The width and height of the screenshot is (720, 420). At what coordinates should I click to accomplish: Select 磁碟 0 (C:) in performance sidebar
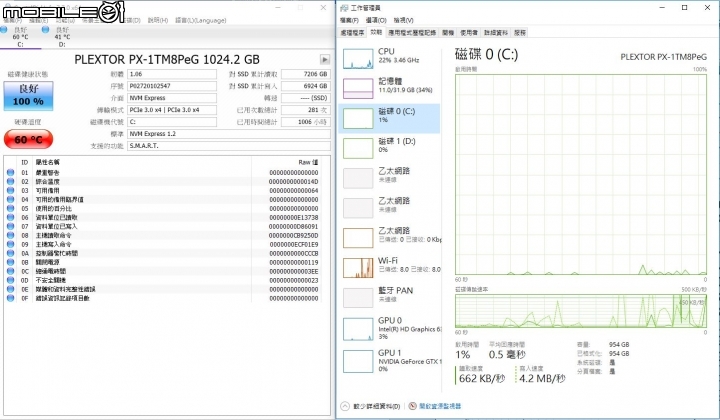(389, 118)
